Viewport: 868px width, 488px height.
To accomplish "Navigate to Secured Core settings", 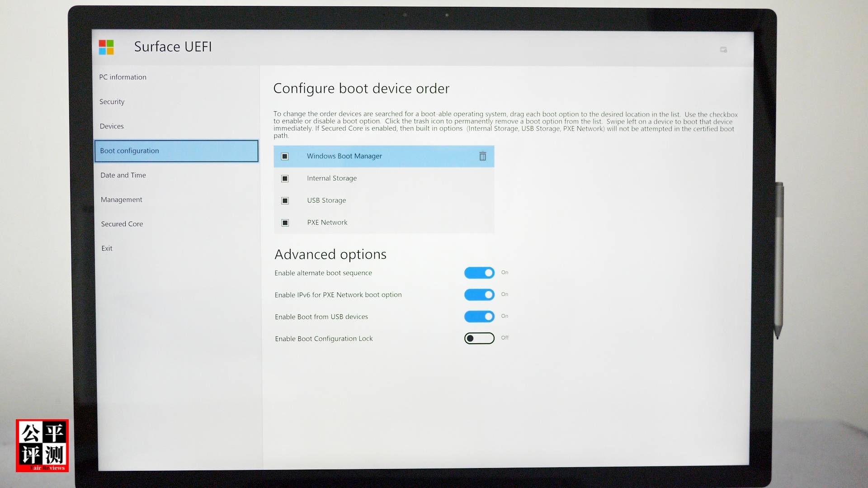I will (x=122, y=224).
